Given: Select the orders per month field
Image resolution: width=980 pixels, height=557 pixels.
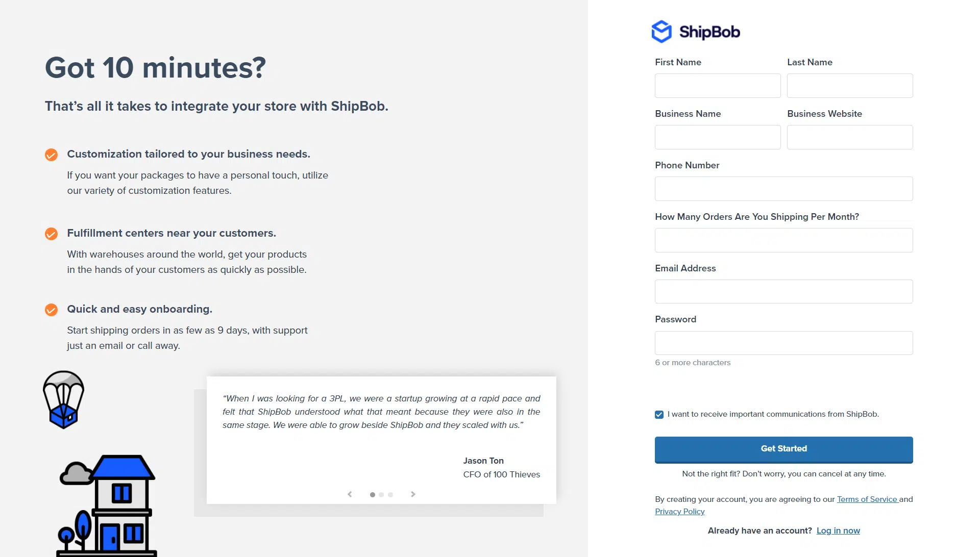Looking at the screenshot, I should pyautogui.click(x=783, y=240).
